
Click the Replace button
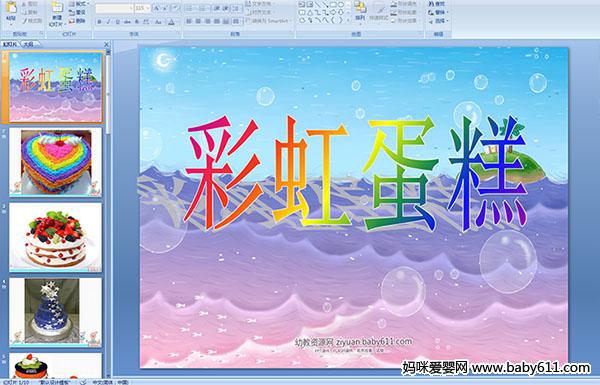tap(438, 12)
